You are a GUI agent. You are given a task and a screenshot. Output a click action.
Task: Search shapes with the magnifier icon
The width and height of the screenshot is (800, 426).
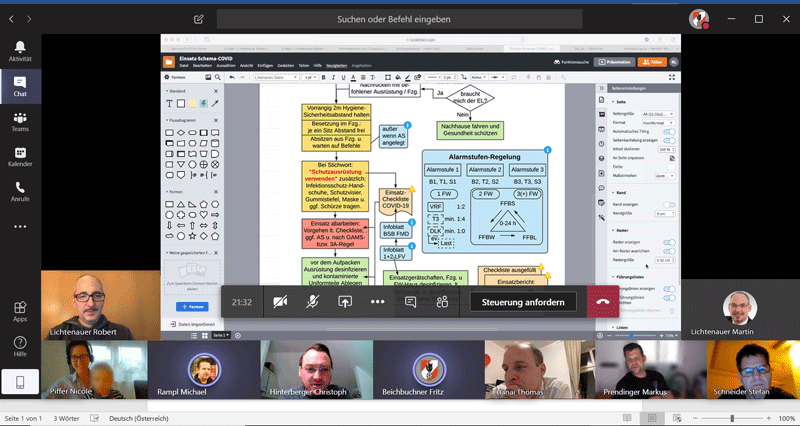(218, 77)
